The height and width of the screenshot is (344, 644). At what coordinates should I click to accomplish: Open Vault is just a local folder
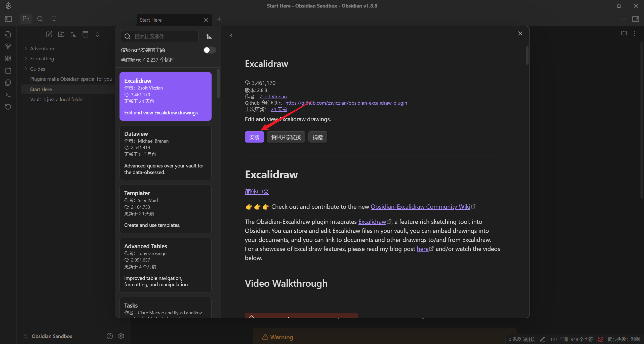coord(57,99)
